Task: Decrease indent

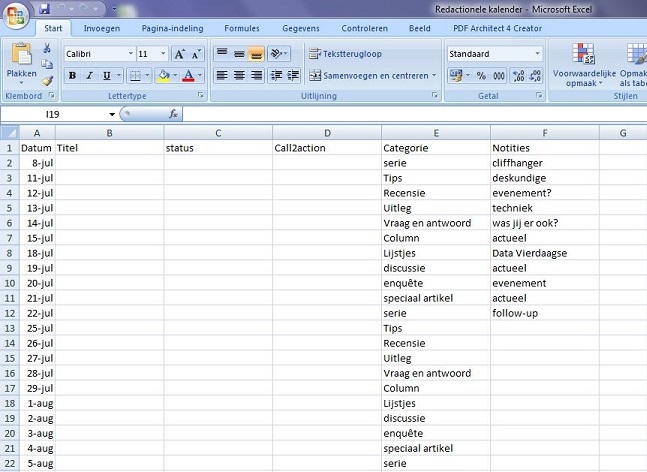Action: click(x=276, y=76)
